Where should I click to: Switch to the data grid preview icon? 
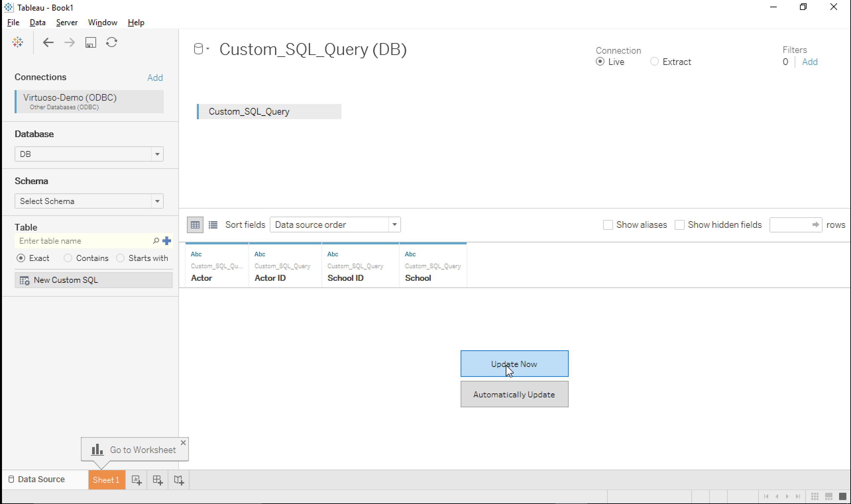(x=195, y=225)
